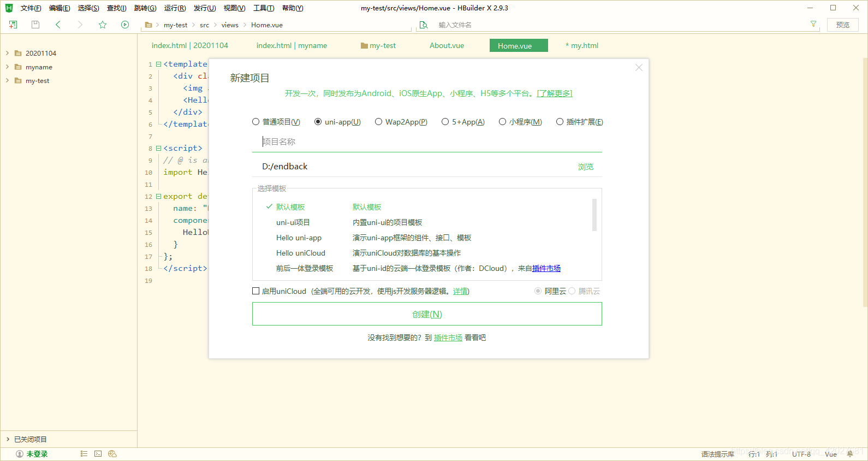Click the myname project folder icon
The width and height of the screenshot is (868, 461).
point(18,67)
